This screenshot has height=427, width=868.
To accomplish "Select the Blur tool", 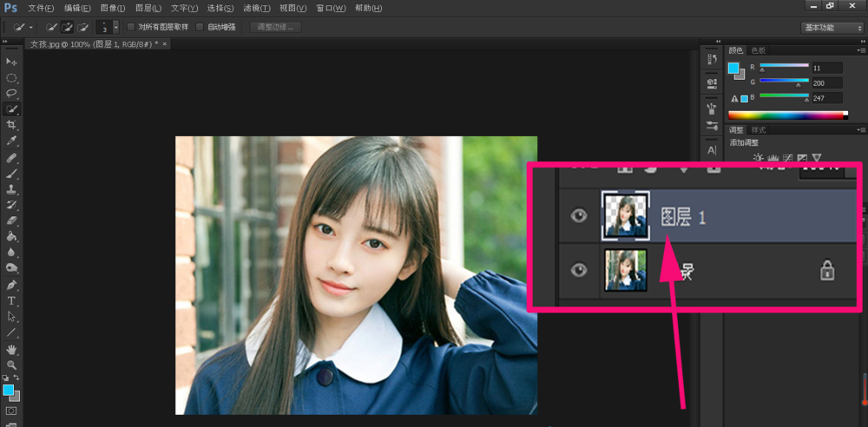I will [x=11, y=252].
